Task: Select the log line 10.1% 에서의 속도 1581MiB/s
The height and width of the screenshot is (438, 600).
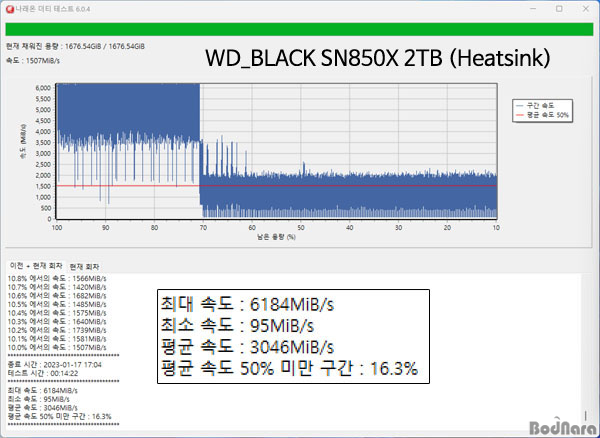Action: coord(57,339)
